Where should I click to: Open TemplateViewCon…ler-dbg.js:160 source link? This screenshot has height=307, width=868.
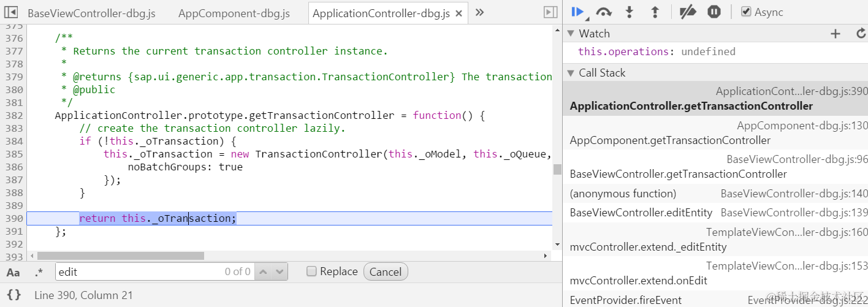[x=787, y=232]
